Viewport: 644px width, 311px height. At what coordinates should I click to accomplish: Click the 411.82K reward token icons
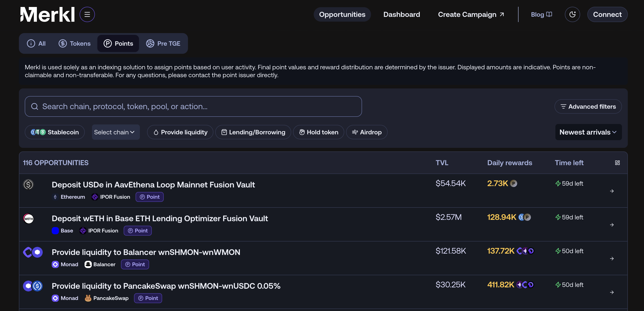coord(525,285)
